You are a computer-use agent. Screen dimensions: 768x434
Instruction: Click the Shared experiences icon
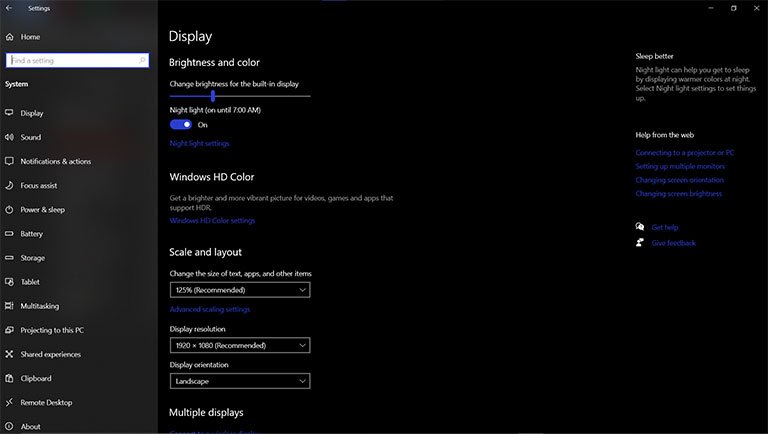point(9,354)
